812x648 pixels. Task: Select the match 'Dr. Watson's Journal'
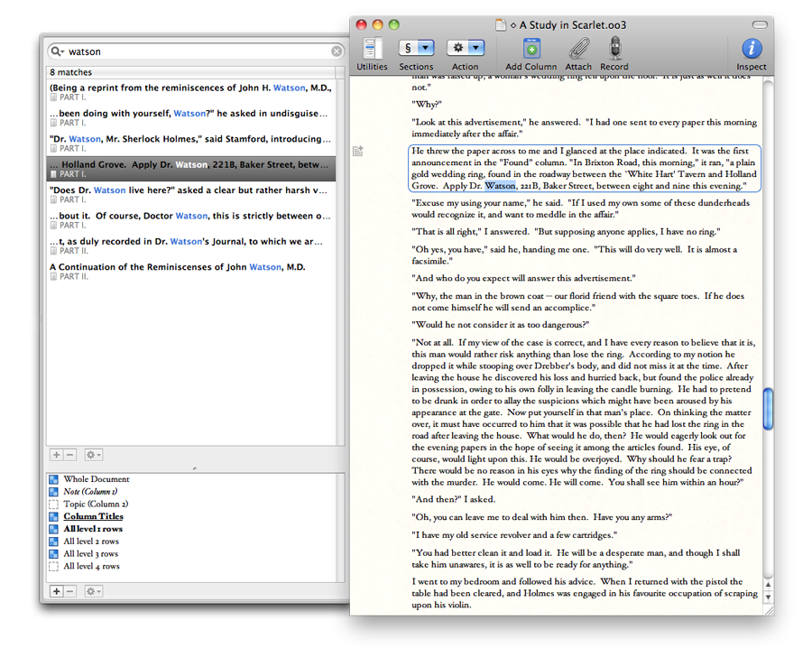pyautogui.click(x=191, y=245)
